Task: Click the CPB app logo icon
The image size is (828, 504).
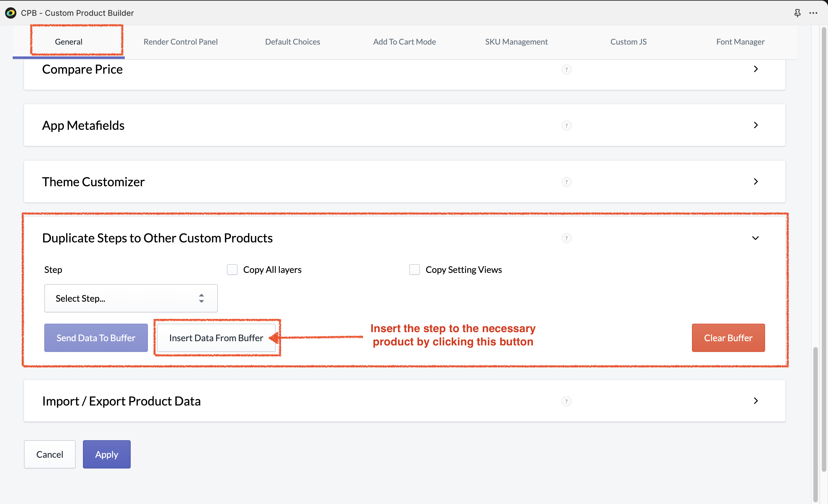Action: click(x=11, y=13)
